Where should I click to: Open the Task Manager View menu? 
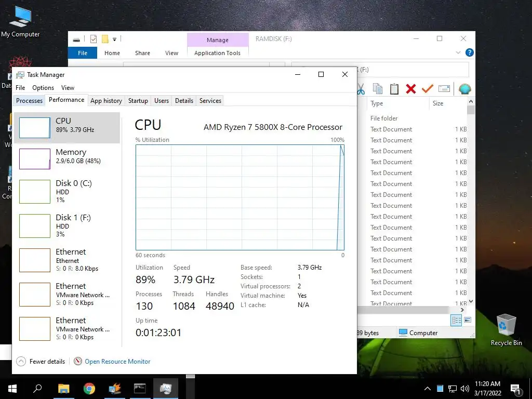coord(68,87)
